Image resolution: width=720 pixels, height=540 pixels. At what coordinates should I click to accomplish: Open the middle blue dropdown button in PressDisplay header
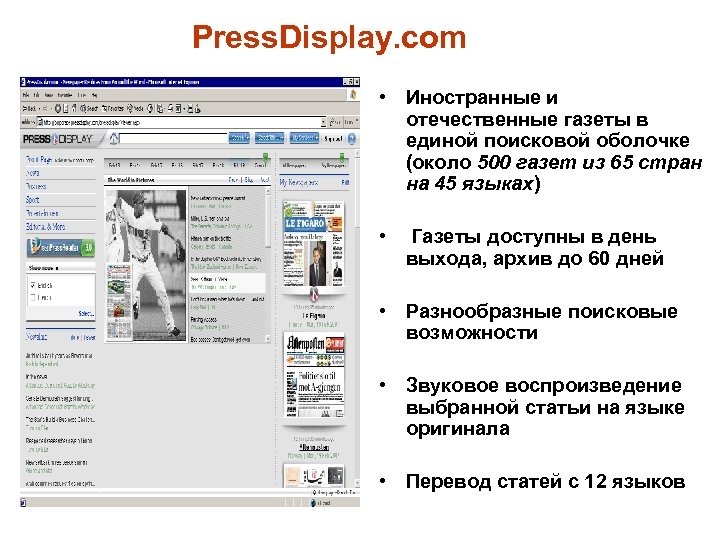coord(270,138)
